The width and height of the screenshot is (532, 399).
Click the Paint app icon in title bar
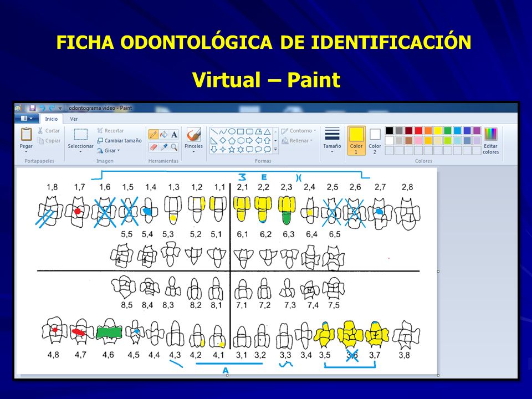18,108
